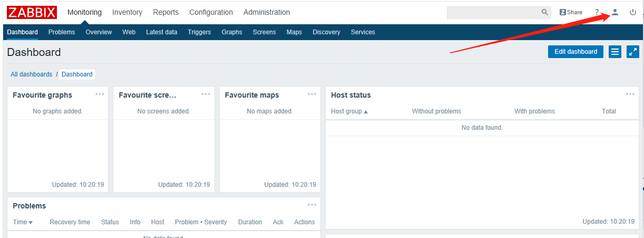Open the Configuration menu
Image resolution: width=644 pixels, height=238 pixels.
coord(211,12)
